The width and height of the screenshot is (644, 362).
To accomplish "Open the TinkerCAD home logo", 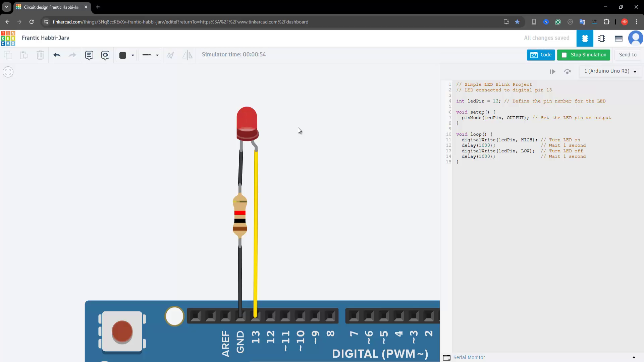I will coord(8,38).
